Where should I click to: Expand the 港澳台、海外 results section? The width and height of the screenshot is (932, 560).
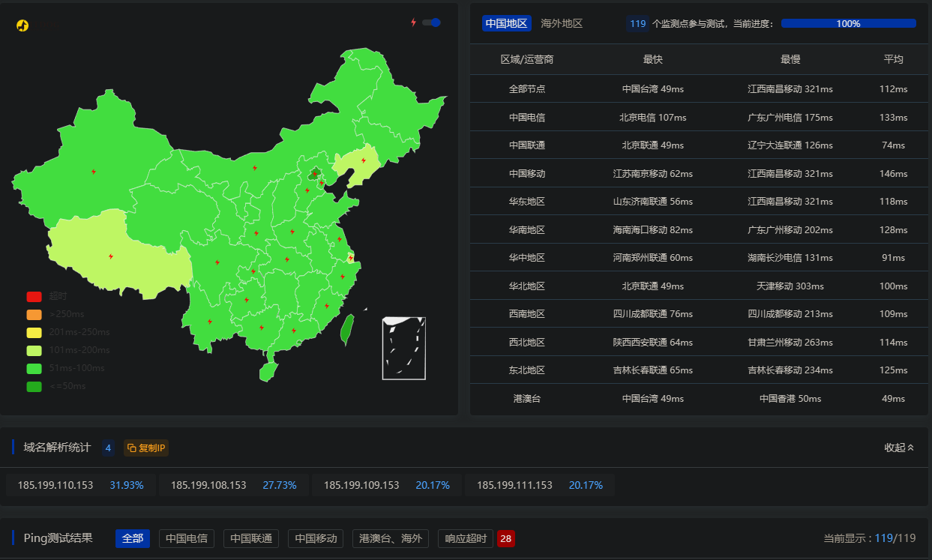(x=390, y=538)
